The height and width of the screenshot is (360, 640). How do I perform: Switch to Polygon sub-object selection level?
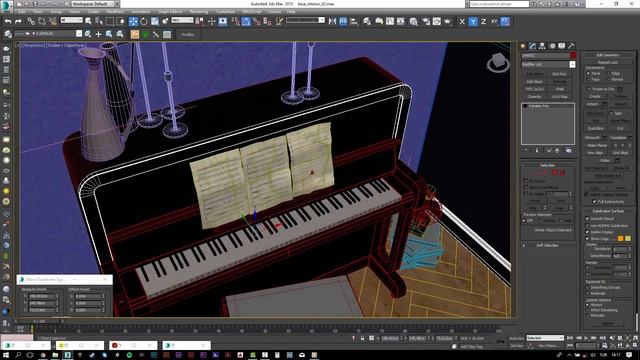[554, 173]
